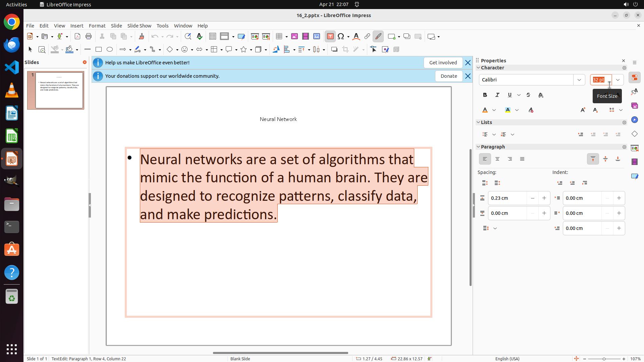
Task: Toggle Italic in Character panel
Action: (497, 95)
